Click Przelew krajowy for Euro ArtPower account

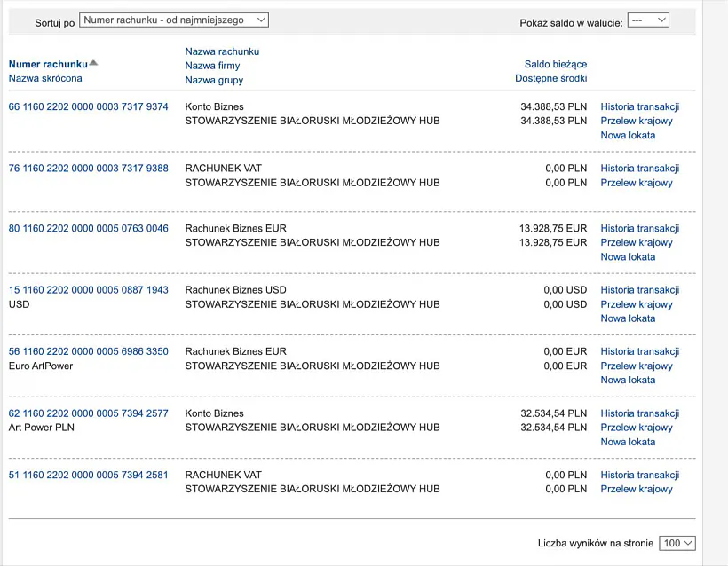[x=636, y=366]
